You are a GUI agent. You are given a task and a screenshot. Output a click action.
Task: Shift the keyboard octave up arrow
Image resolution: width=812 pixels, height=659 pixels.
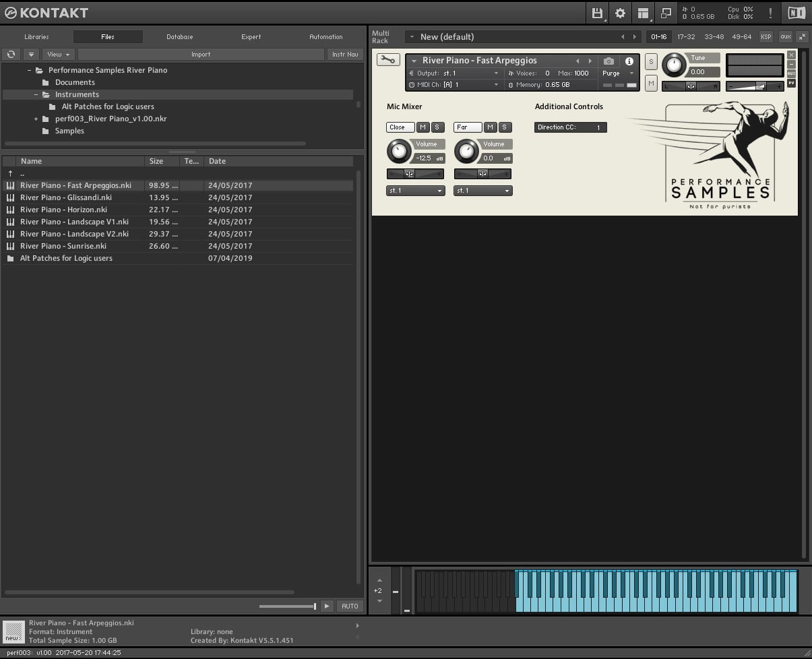tap(379, 580)
